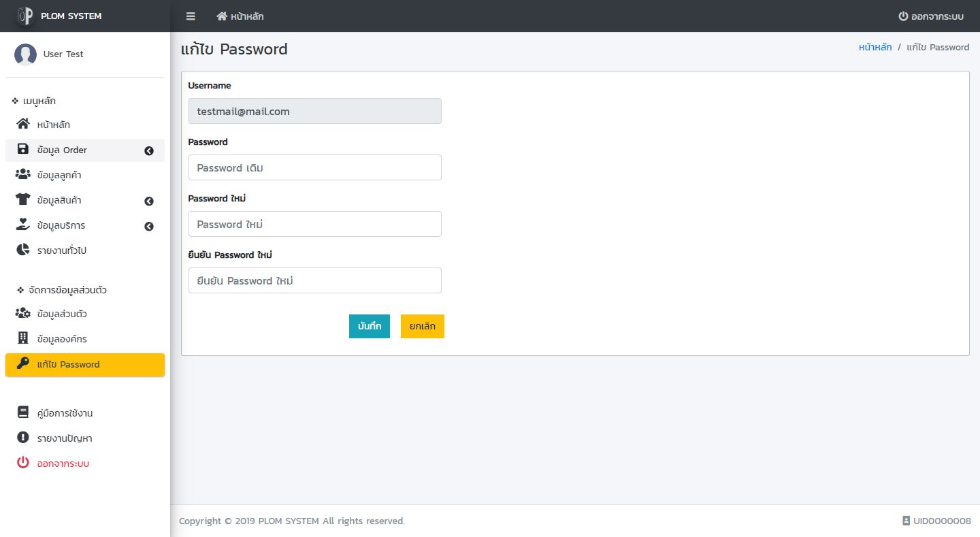Click the pie chart icon for รายงานทั่วไป

click(x=23, y=250)
